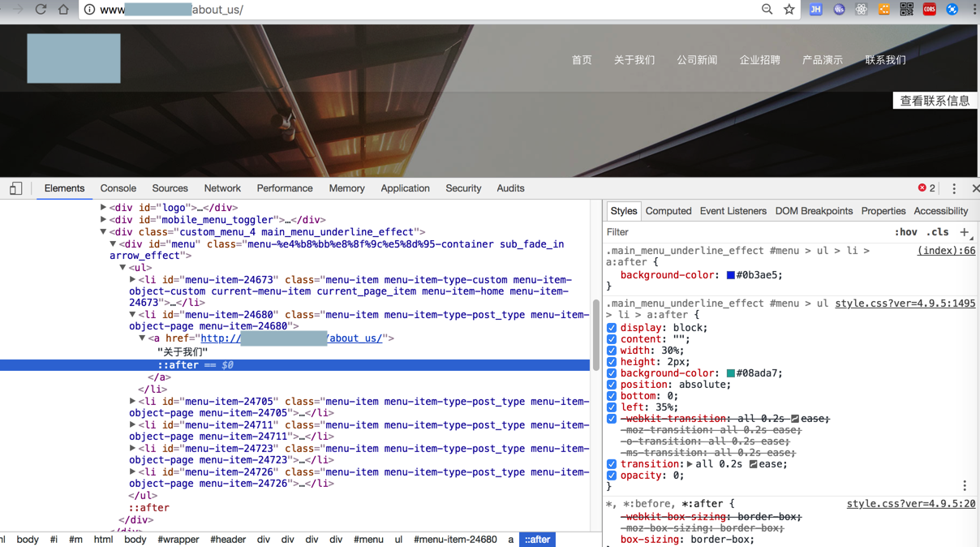Screen dimensions: 980x547
Task: Switch to the Sources tab
Action: coord(170,188)
